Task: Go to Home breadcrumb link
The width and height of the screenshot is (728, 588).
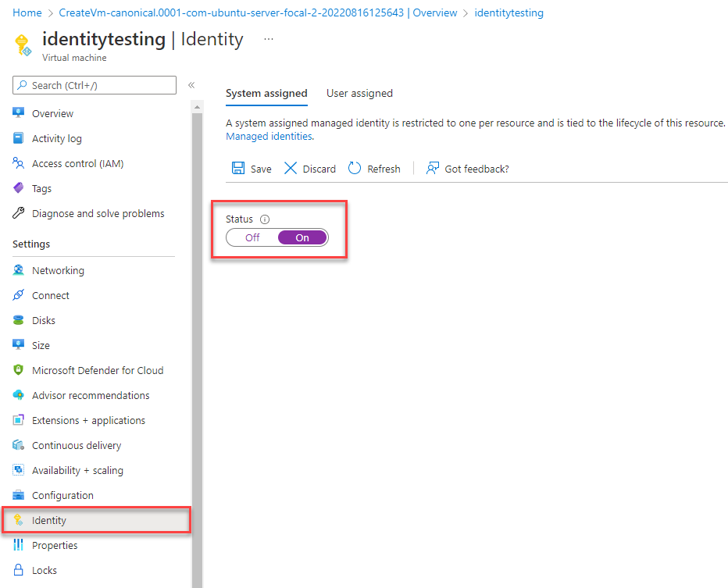Action: pos(27,13)
